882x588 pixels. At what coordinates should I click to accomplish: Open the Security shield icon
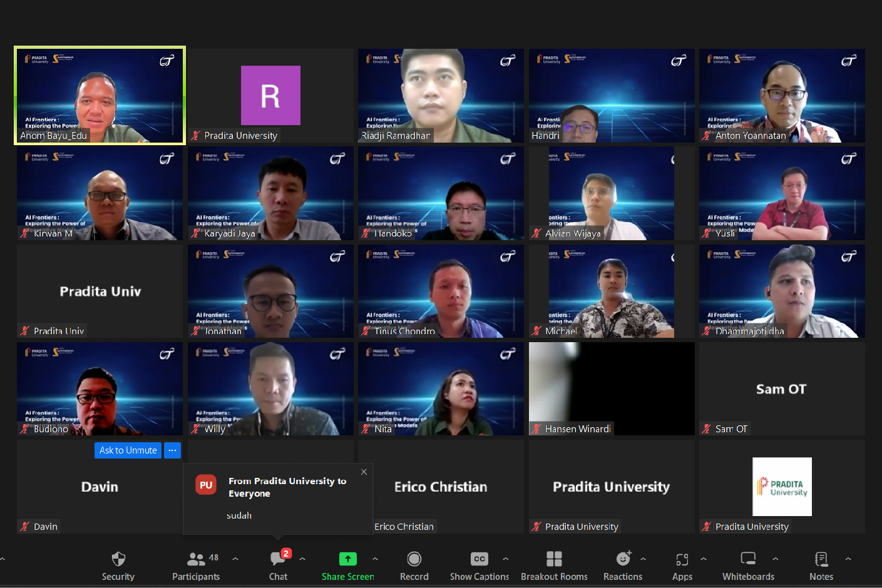click(118, 559)
